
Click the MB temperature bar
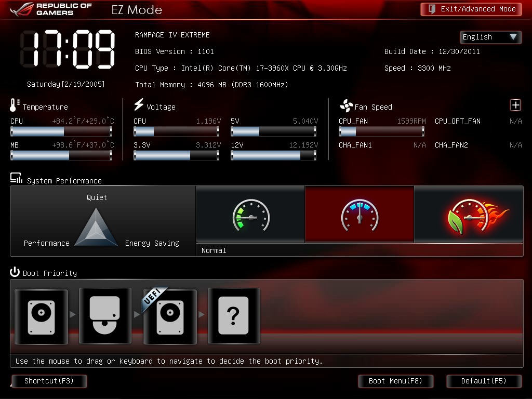coord(61,155)
